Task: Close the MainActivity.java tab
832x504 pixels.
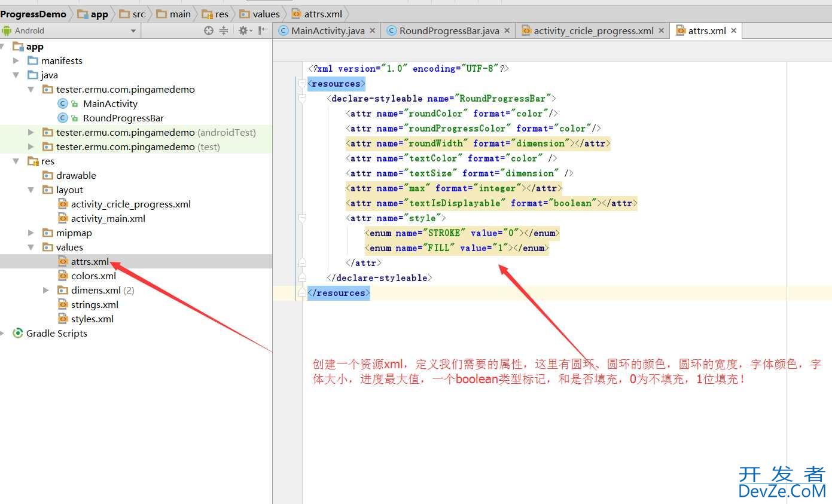Action: click(372, 30)
